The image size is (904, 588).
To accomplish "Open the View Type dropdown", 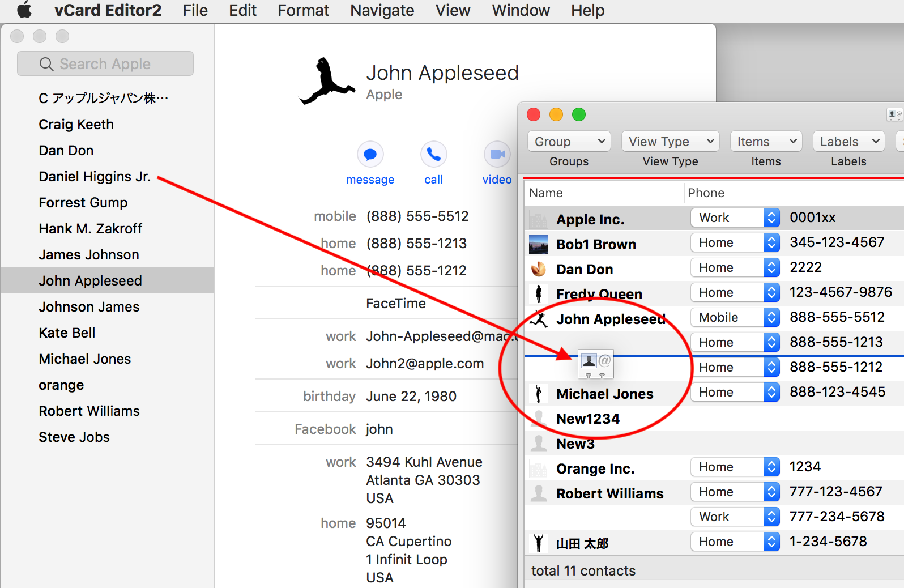I will pyautogui.click(x=671, y=142).
